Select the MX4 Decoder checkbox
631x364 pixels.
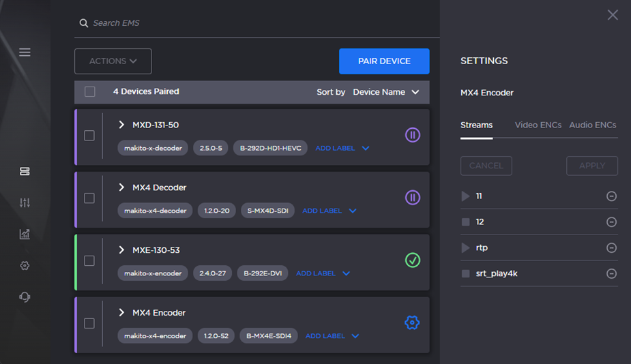pyautogui.click(x=89, y=198)
